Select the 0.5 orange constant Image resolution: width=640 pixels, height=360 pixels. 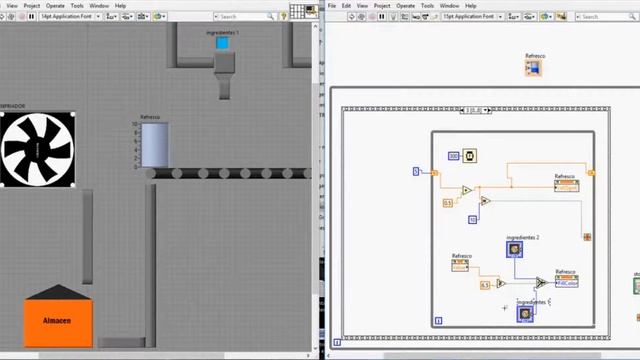click(x=448, y=202)
